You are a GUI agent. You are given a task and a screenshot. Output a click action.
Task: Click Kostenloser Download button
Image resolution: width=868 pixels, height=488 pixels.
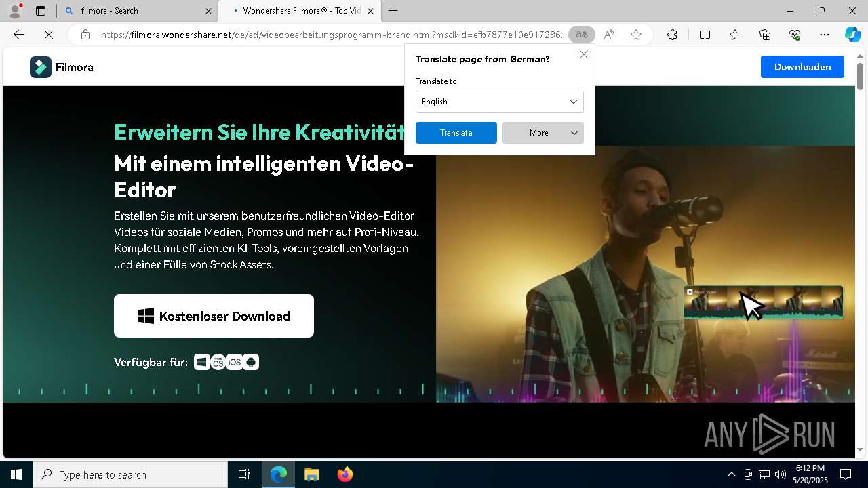pos(214,316)
